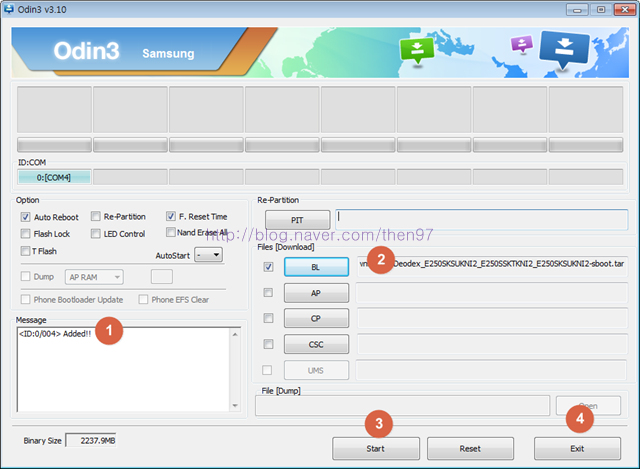640x469 pixels.
Task: Open the AutoStart dropdown
Action: 208,255
